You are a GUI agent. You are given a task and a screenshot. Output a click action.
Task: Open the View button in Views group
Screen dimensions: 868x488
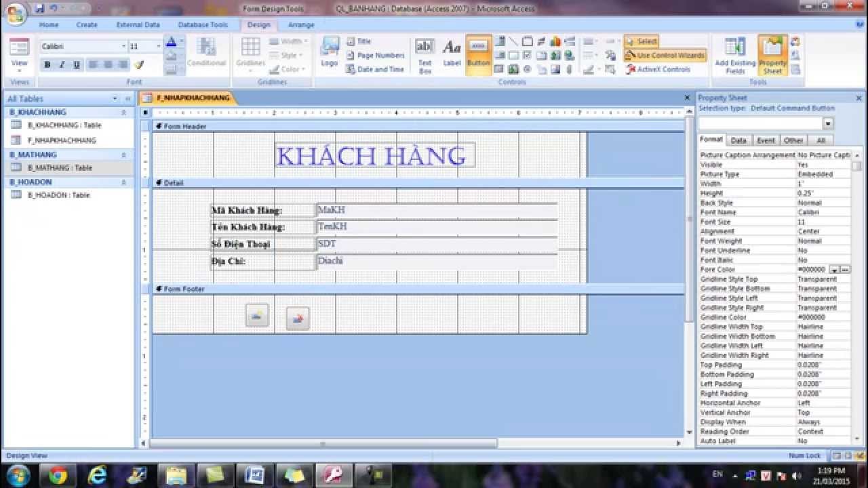(x=20, y=56)
